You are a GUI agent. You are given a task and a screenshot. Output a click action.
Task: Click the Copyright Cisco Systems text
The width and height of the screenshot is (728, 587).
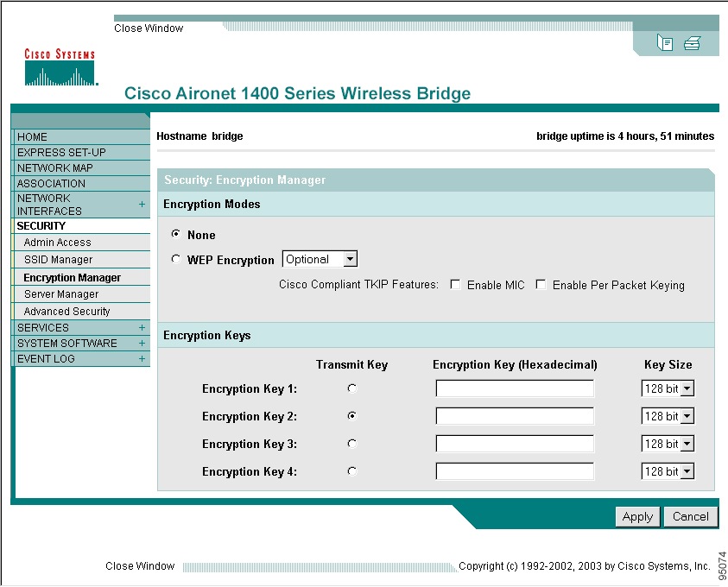point(584,565)
